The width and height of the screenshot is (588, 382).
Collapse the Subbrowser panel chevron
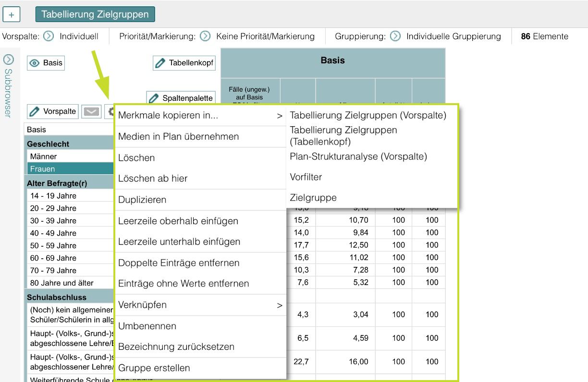click(9, 59)
